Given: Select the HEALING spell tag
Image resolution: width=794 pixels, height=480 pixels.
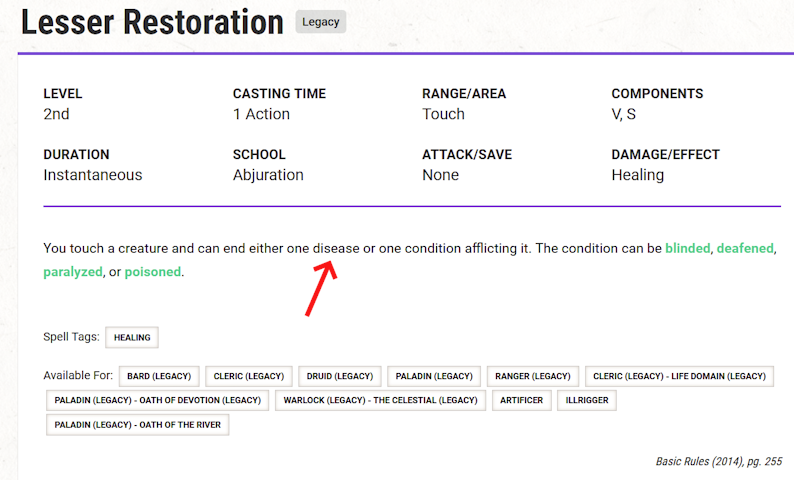Looking at the screenshot, I should pos(132,338).
